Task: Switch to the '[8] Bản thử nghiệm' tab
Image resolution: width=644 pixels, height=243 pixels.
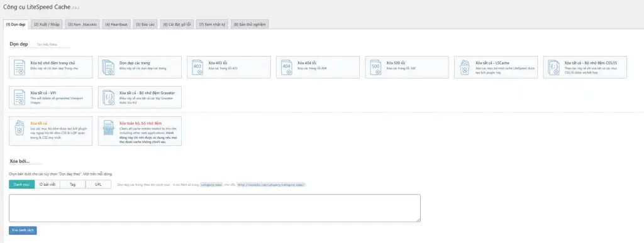Action: tap(250, 24)
